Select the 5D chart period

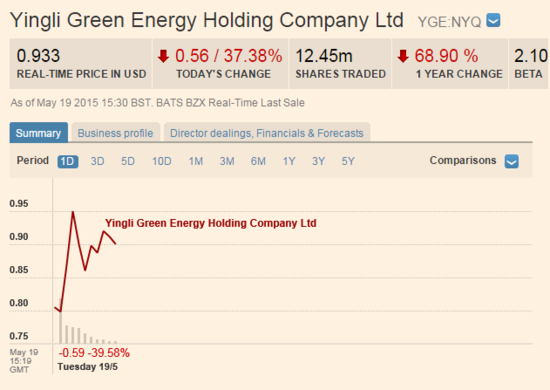point(128,161)
